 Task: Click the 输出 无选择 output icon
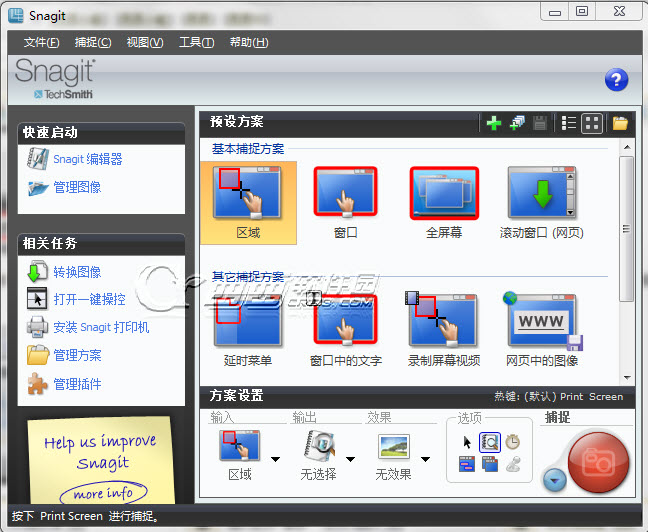[x=319, y=446]
